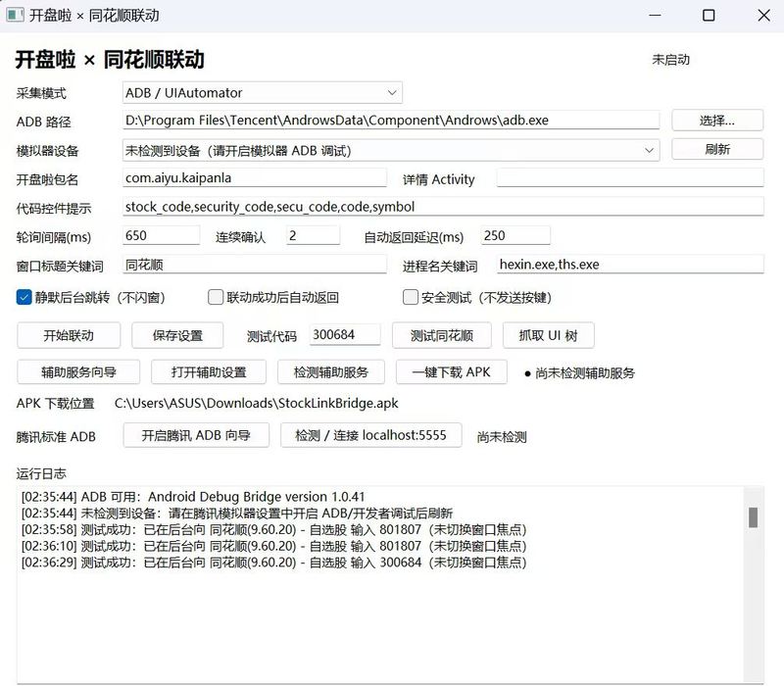This screenshot has width=784, height=686.
Task: Click the app icon in title bar
Action: pyautogui.click(x=15, y=15)
